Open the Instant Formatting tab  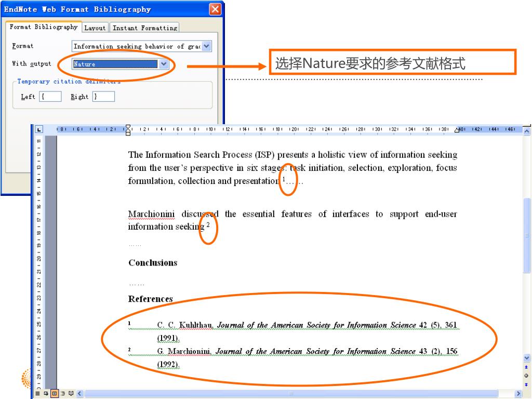[x=145, y=28]
